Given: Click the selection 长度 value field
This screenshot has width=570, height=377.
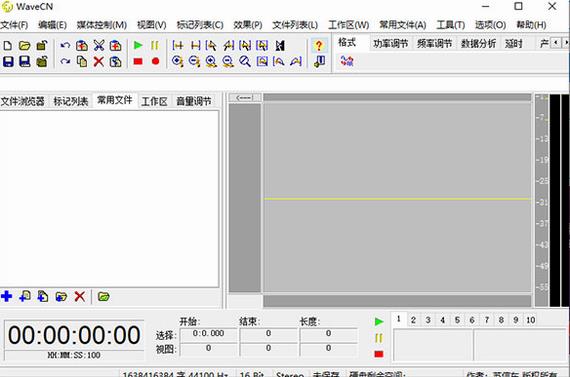Looking at the screenshot, I should (x=328, y=333).
